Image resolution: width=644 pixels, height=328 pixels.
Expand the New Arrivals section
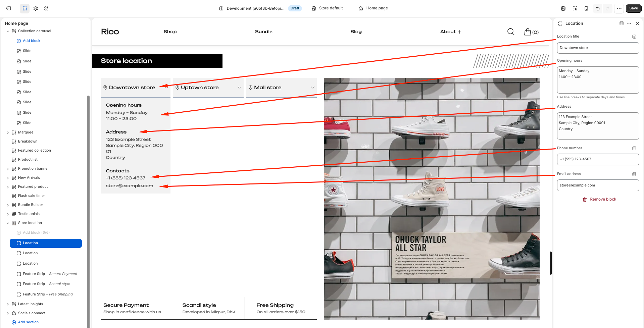click(8, 178)
